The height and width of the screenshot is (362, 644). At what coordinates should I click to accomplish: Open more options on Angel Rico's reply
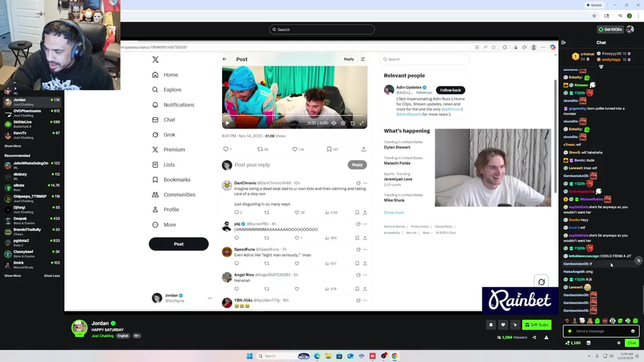[365, 275]
